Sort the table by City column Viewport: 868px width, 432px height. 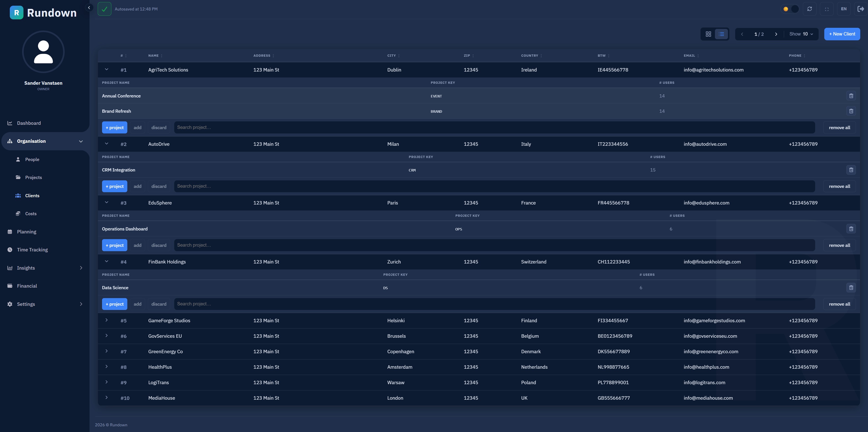pyautogui.click(x=393, y=56)
